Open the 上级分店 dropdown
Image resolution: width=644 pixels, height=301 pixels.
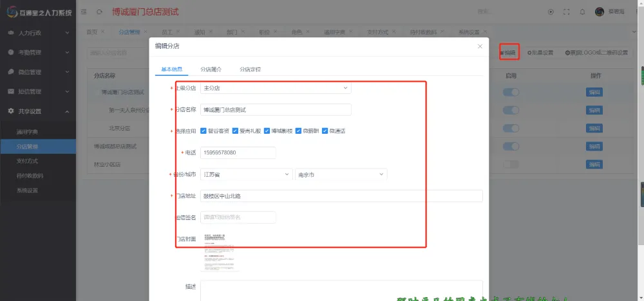(x=275, y=87)
